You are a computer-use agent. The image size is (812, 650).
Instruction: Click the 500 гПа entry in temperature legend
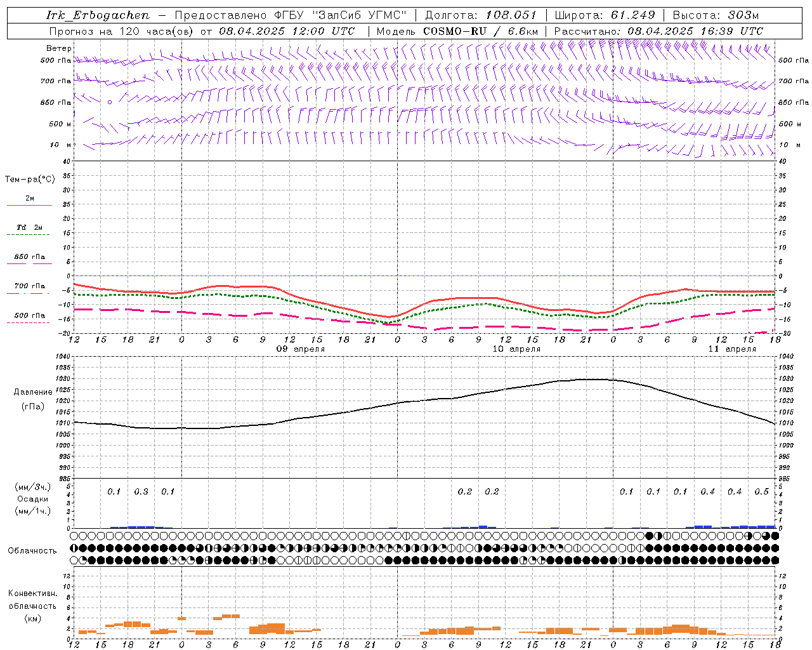coord(30,315)
